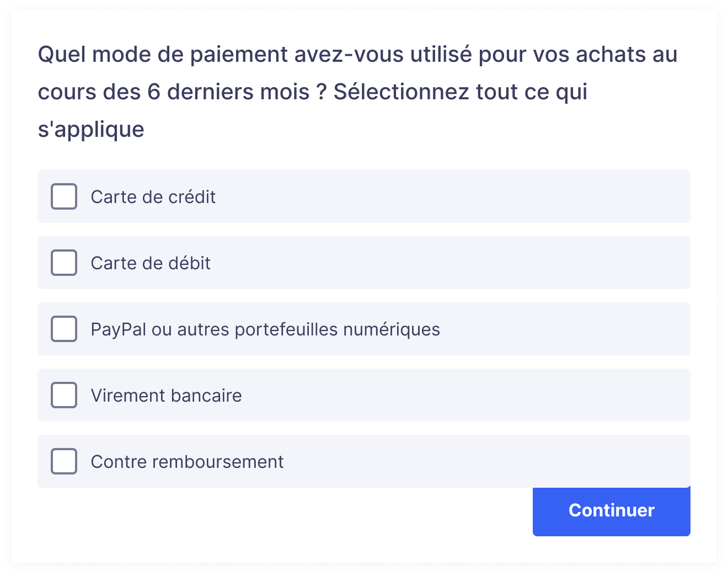This screenshot has height=576, width=728.
Task: Click the question heading 'Quel mode de paiement'
Action: pyautogui.click(x=163, y=55)
